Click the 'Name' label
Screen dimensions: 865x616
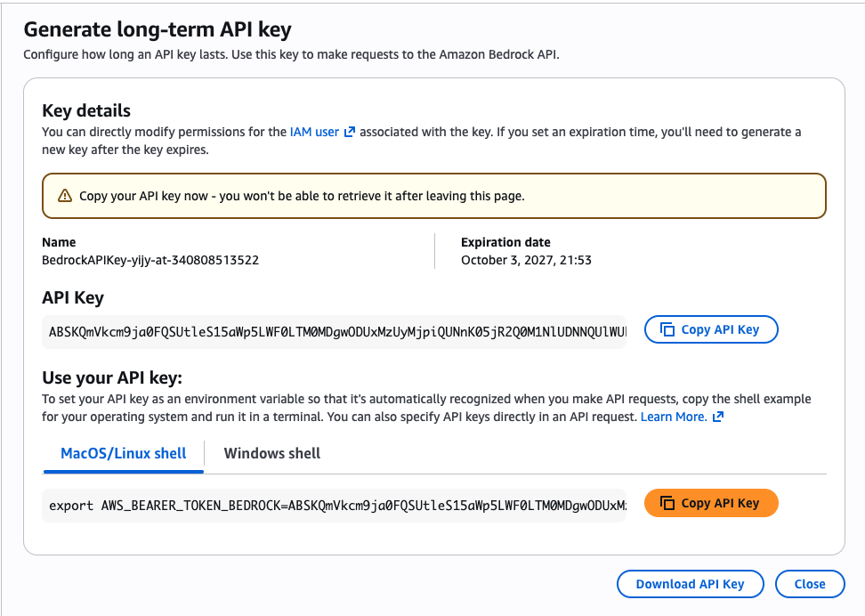coord(59,242)
